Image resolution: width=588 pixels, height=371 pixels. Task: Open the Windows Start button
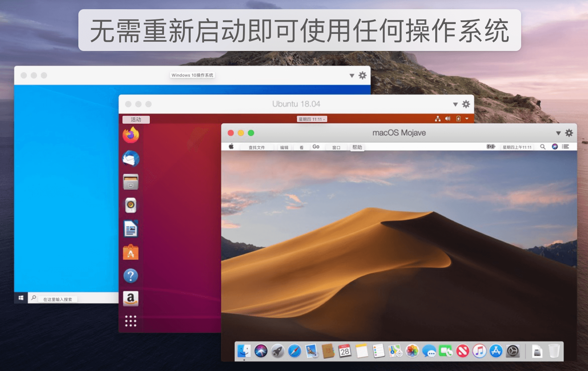click(21, 298)
